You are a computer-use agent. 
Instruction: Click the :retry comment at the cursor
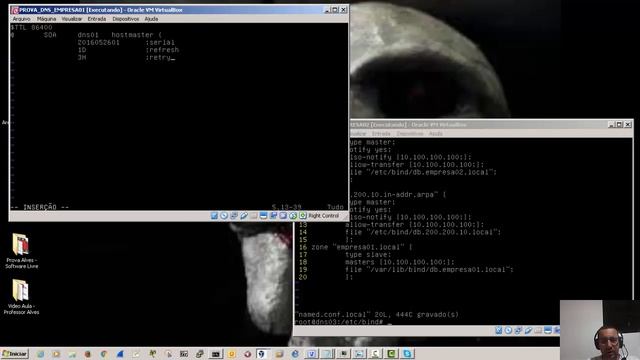click(159, 58)
